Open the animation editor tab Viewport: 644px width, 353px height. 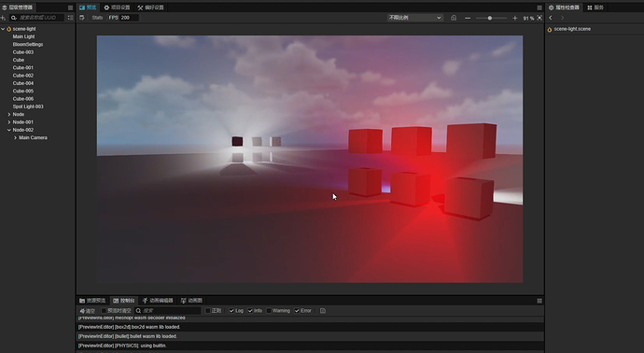(158, 301)
